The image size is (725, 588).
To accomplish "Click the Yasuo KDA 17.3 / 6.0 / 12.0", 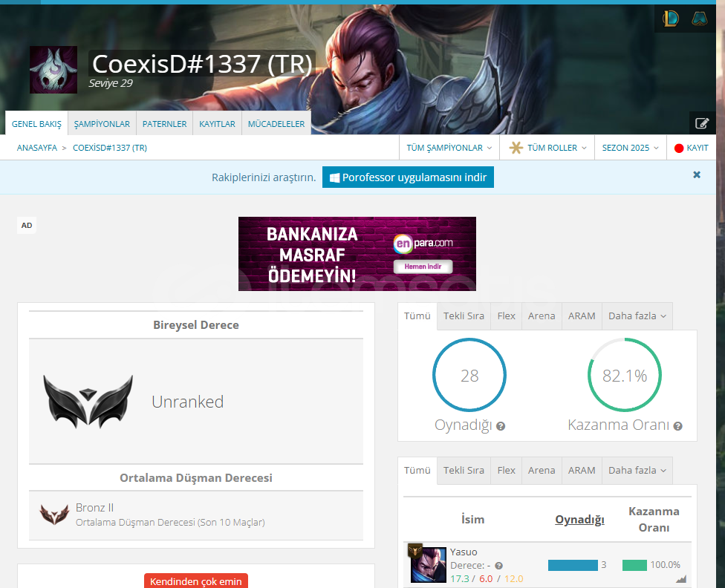I will click(x=487, y=579).
